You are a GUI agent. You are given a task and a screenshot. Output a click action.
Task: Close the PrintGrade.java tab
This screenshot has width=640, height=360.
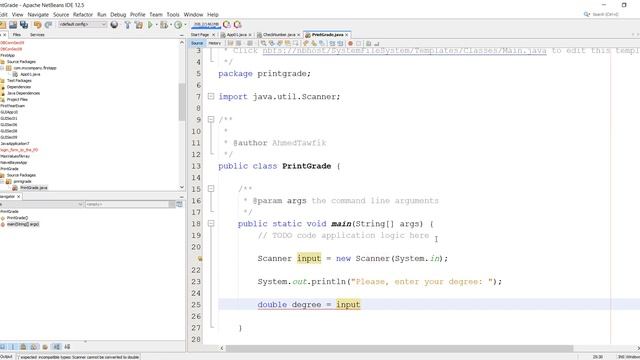tap(347, 35)
